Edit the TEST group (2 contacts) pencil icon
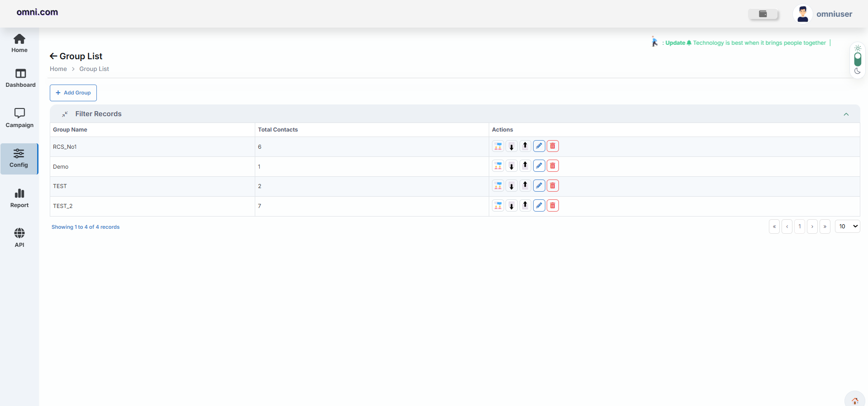Viewport: 868px width, 406px height. (x=539, y=186)
